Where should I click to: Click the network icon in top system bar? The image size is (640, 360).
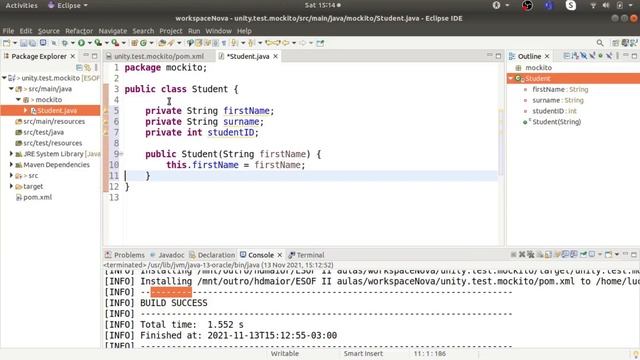coord(593,5)
